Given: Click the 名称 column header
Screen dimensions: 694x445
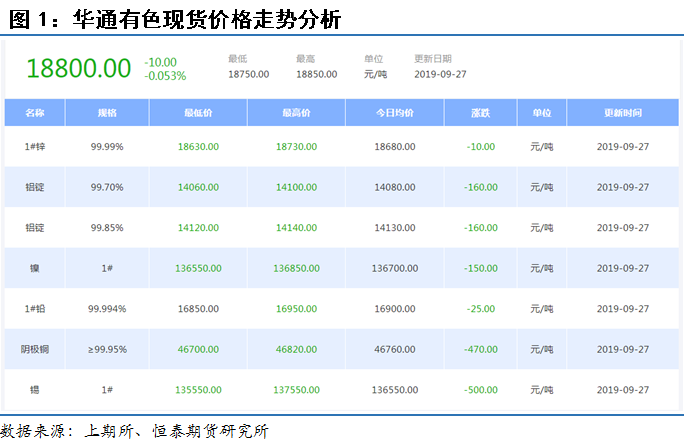Looking at the screenshot, I should point(35,113).
